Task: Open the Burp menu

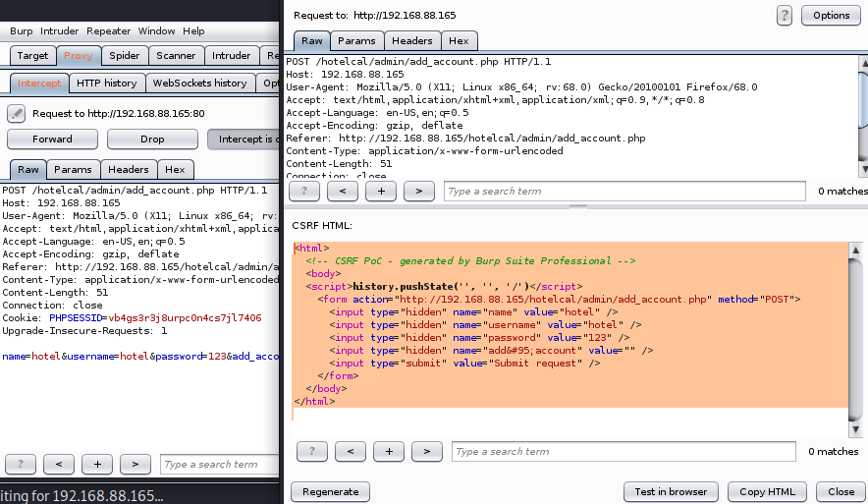Action: pos(21,31)
